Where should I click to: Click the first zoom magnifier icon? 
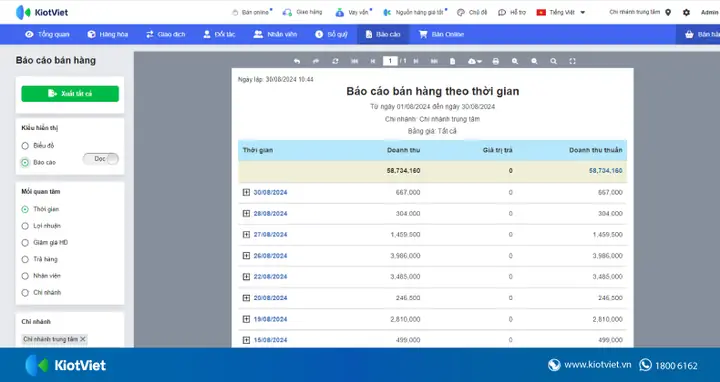515,61
